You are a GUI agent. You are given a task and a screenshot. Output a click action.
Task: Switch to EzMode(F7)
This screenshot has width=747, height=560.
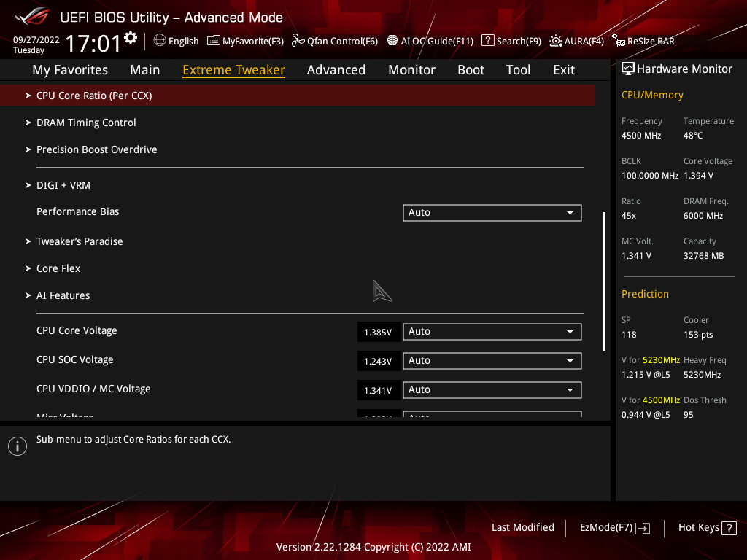[x=614, y=528]
